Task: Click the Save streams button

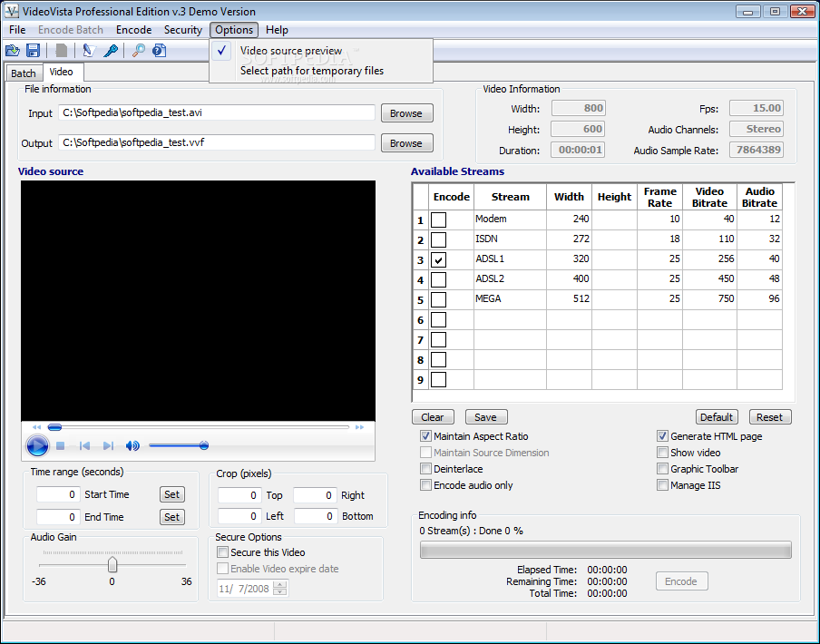Action: [x=486, y=417]
